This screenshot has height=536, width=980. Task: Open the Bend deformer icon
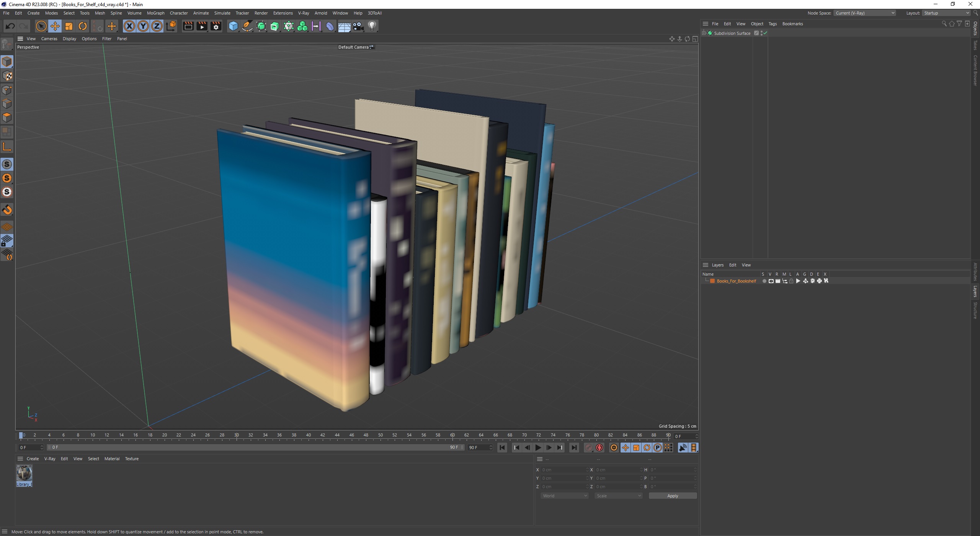click(x=330, y=26)
